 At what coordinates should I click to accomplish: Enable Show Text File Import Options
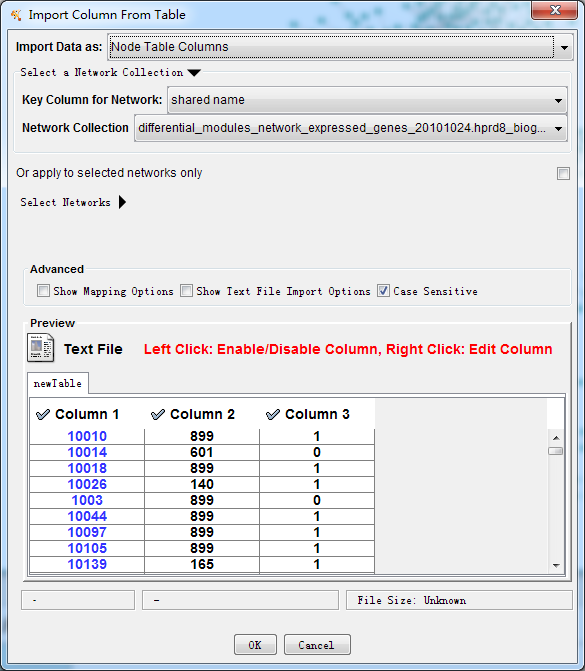pos(186,291)
